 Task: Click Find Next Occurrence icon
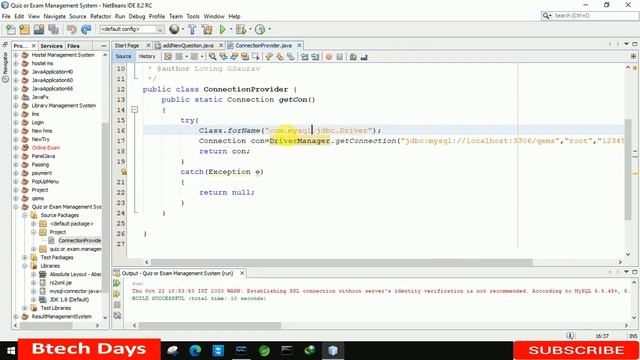234,57
